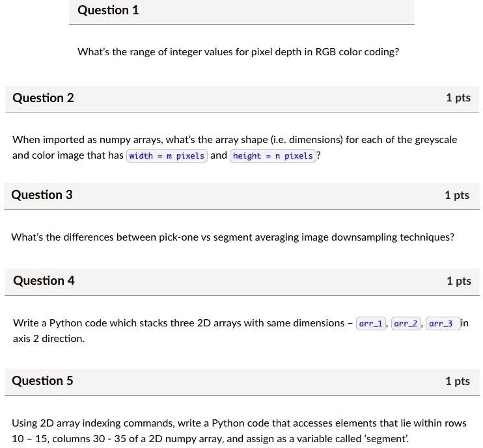Click the Question 1 heading
Viewport: 483px width, 448px height.
[108, 10]
